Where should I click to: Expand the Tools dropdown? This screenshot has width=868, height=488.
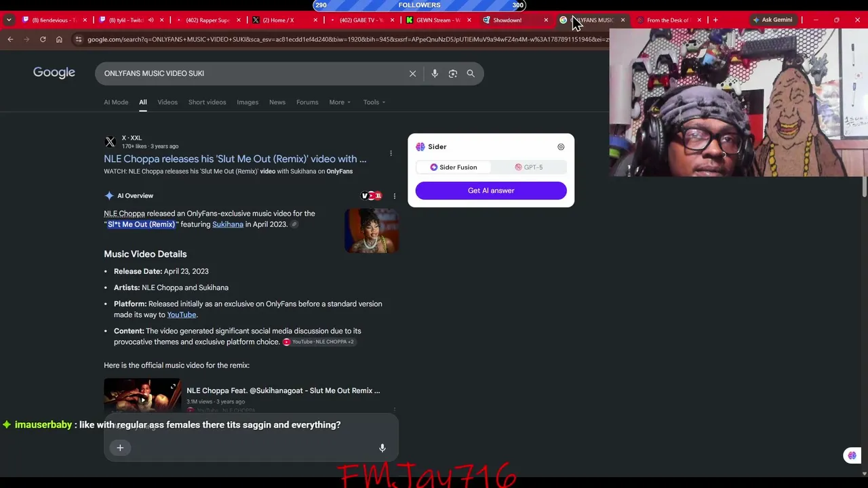[x=374, y=102]
